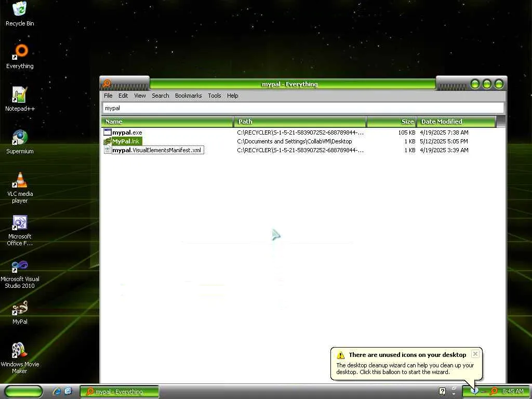Minimize the Everything window

coord(475,84)
